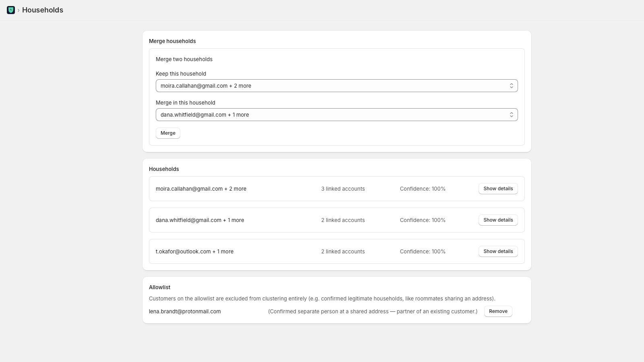Select 'moira.callahan@gmail.com + 2 more' in Households list
644x362 pixels.
(x=201, y=189)
